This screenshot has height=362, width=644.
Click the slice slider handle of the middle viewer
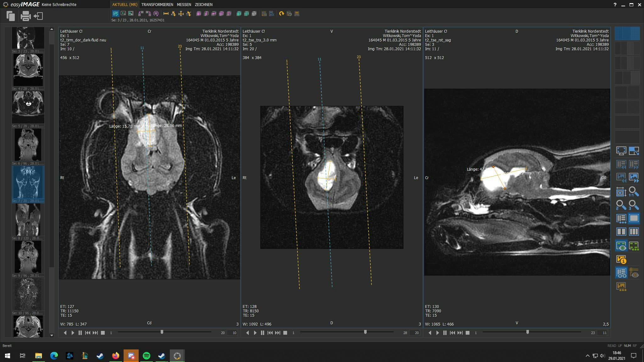click(x=365, y=332)
